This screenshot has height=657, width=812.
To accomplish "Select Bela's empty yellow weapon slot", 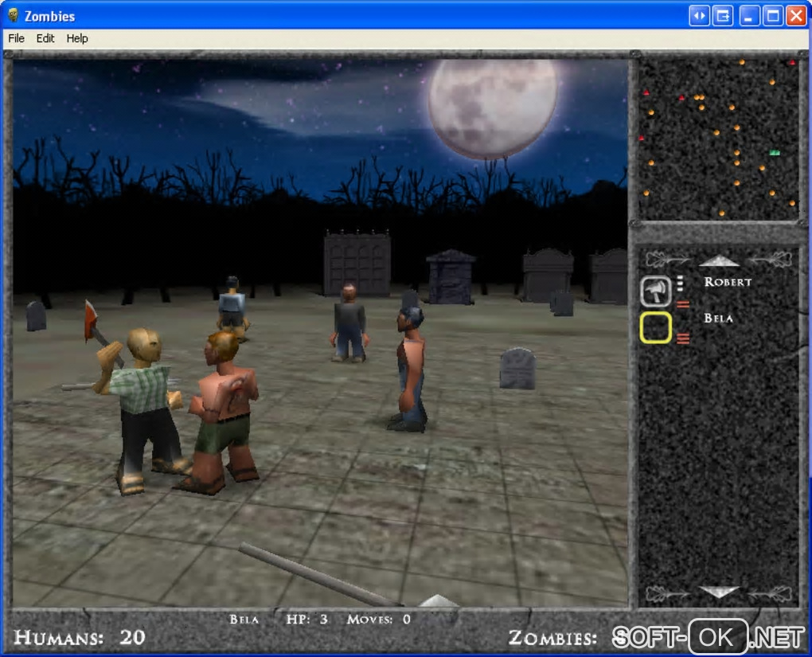I will [x=656, y=327].
